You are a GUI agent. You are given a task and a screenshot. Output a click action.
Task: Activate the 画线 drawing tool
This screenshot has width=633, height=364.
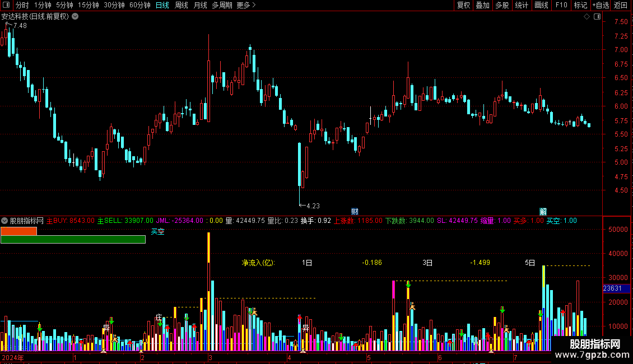[541, 5]
